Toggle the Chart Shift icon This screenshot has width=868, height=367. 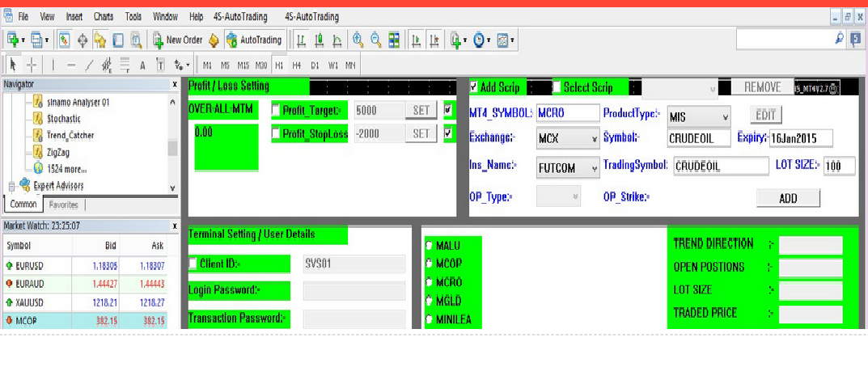(434, 40)
